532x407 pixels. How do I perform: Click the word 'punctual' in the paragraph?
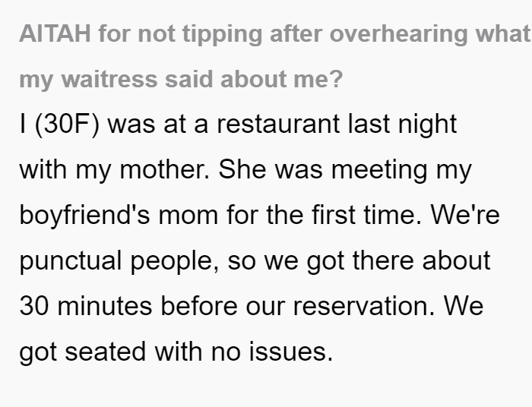(x=71, y=260)
